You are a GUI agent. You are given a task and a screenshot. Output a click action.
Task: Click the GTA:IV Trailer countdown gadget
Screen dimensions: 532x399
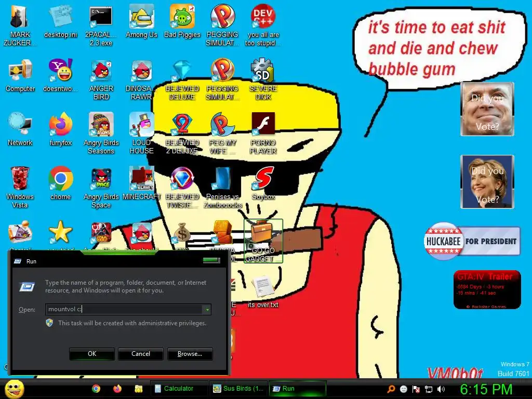point(487,290)
